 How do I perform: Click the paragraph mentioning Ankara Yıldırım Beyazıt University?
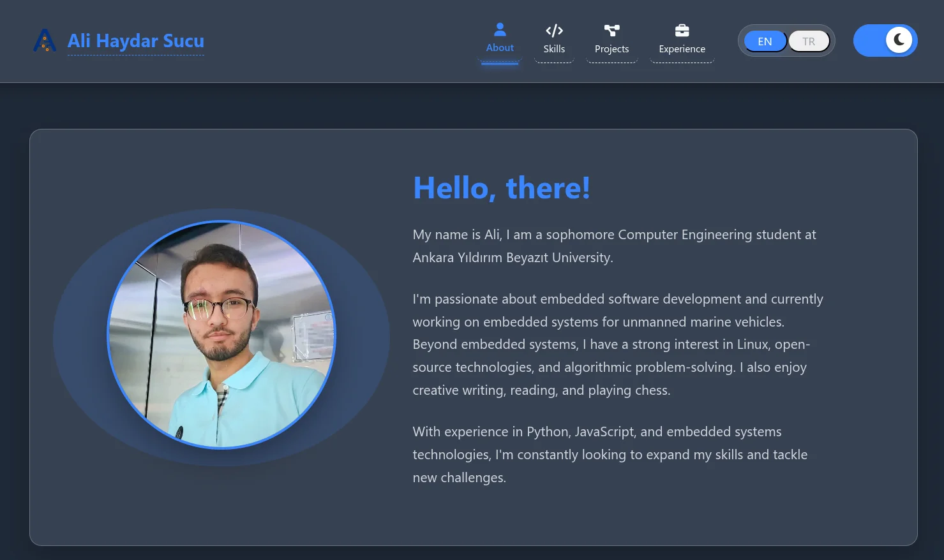pos(614,246)
